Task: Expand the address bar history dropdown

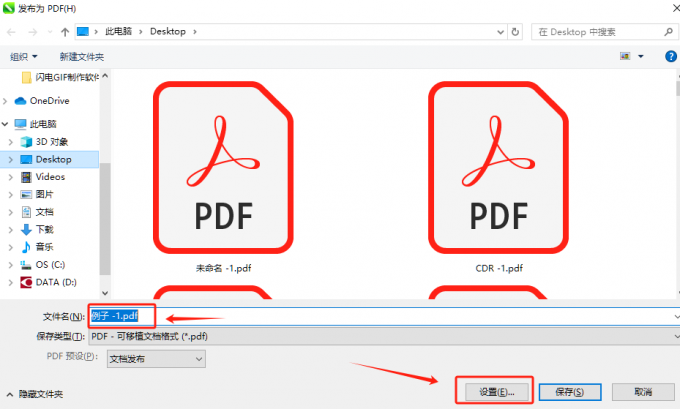Action: pos(500,32)
